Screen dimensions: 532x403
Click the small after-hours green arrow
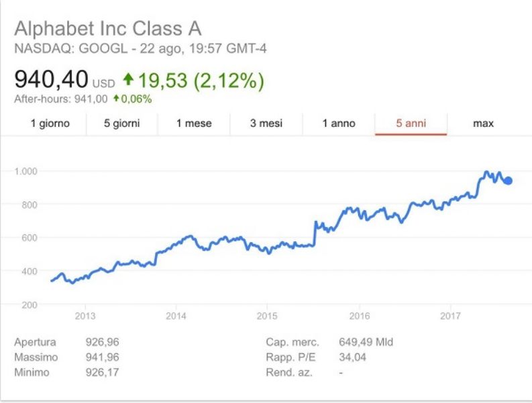click(116, 99)
